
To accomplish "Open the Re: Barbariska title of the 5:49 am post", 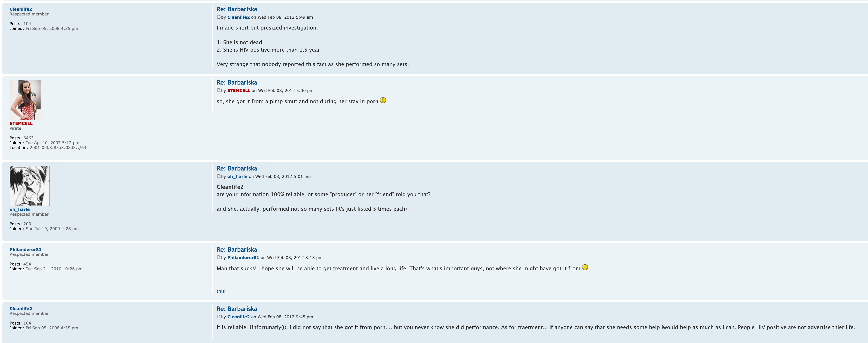I will (x=237, y=9).
